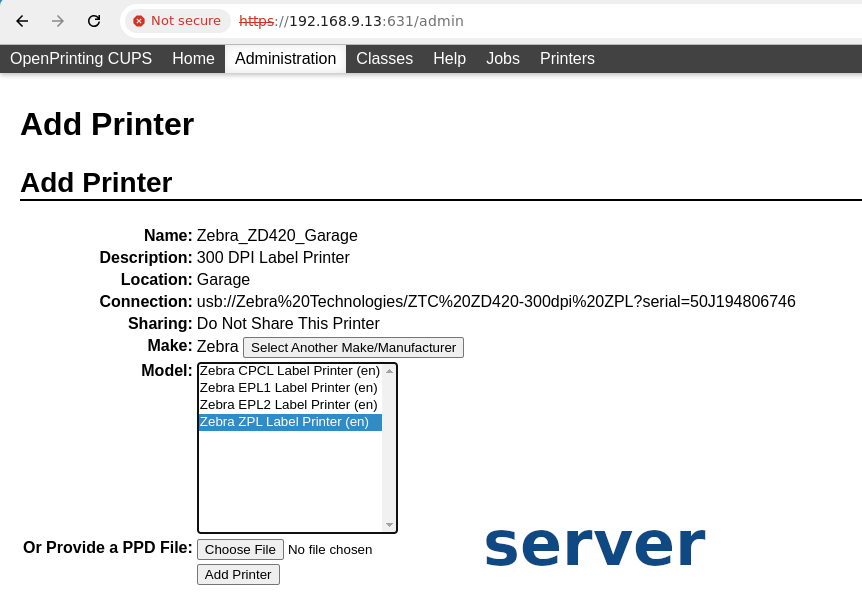Image resolution: width=862 pixels, height=610 pixels.
Task: Switch to the Classes tab
Action: coord(384,59)
